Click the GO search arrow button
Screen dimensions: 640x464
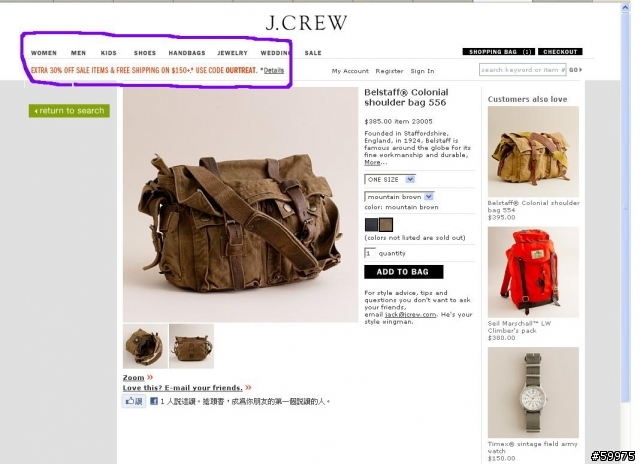pyautogui.click(x=576, y=70)
